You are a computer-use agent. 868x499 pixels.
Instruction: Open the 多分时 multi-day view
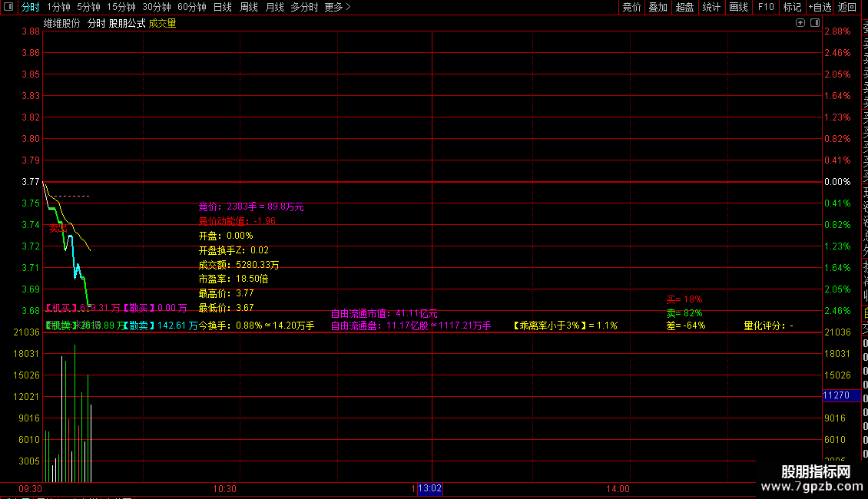(x=304, y=7)
